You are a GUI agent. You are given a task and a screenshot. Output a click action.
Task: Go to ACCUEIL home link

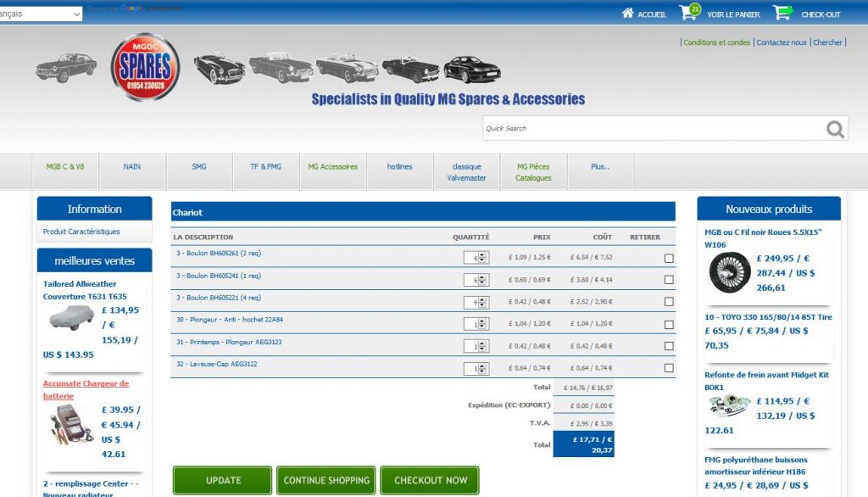point(652,14)
